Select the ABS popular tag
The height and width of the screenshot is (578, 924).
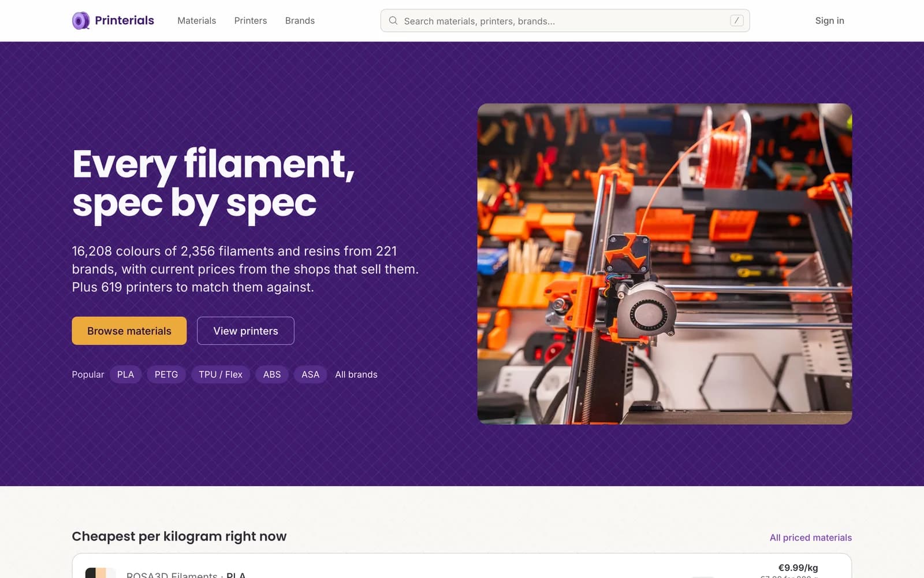(272, 375)
